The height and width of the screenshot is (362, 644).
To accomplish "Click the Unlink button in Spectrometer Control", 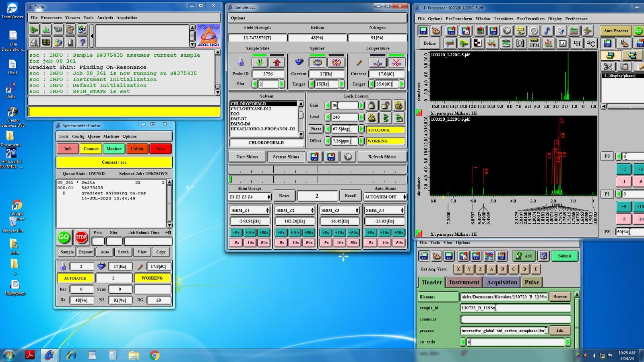I will coord(137,149).
